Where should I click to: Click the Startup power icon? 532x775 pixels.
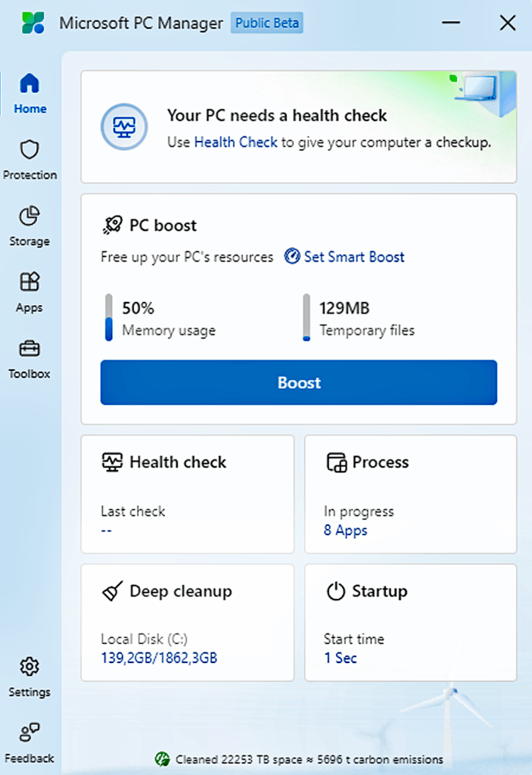tap(336, 591)
